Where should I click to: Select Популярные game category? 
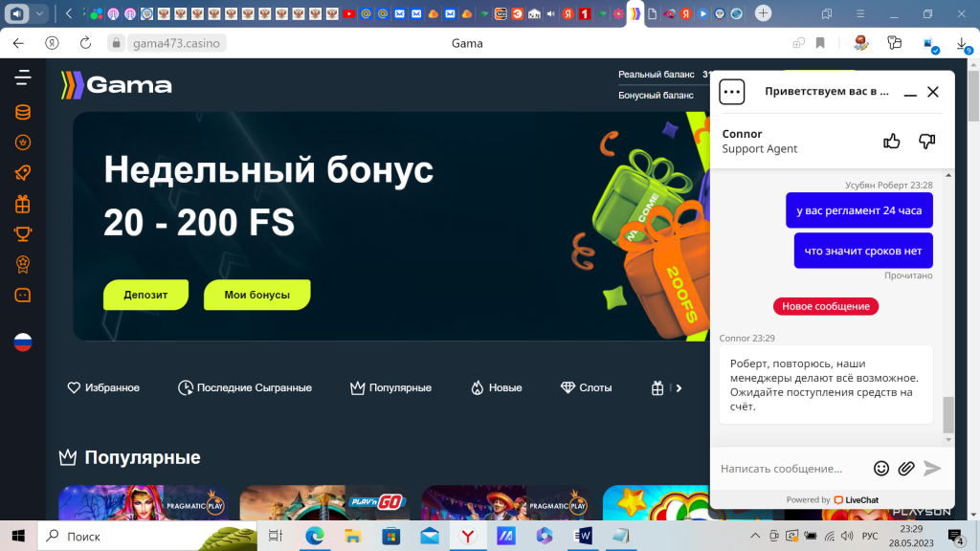click(x=390, y=388)
